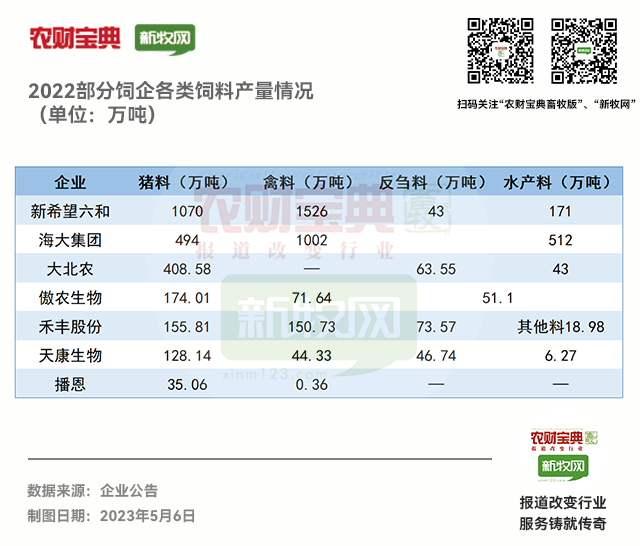
Task: Click the 制图日期 2023年5月6日 text
Action: 110,516
